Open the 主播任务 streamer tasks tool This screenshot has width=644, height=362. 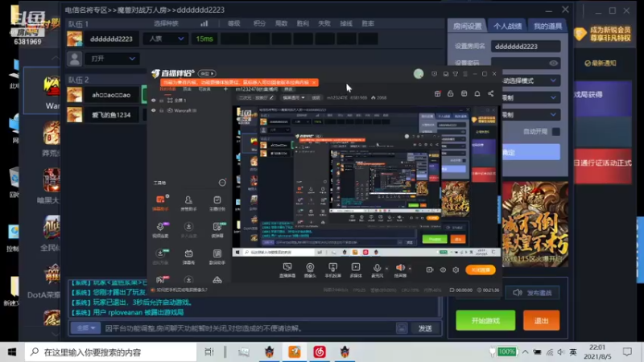click(217, 203)
